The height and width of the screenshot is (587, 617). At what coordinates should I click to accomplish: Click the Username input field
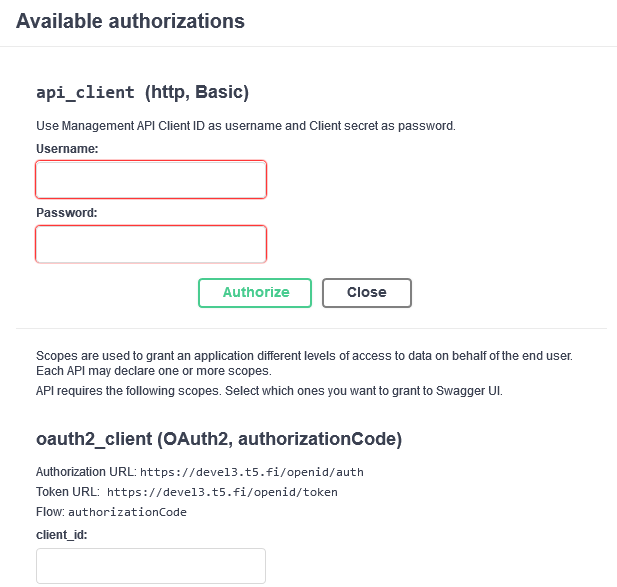click(151, 180)
